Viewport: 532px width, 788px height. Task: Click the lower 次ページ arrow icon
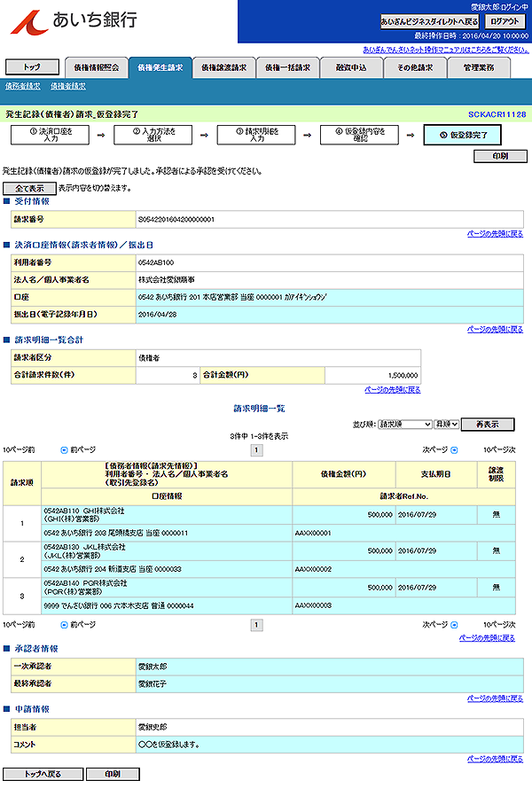click(x=454, y=625)
